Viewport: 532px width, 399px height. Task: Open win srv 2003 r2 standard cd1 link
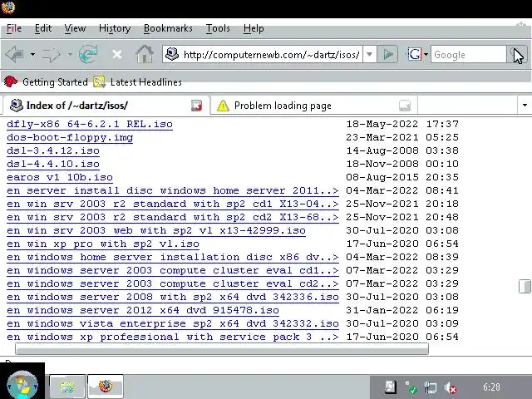pyautogui.click(x=173, y=204)
